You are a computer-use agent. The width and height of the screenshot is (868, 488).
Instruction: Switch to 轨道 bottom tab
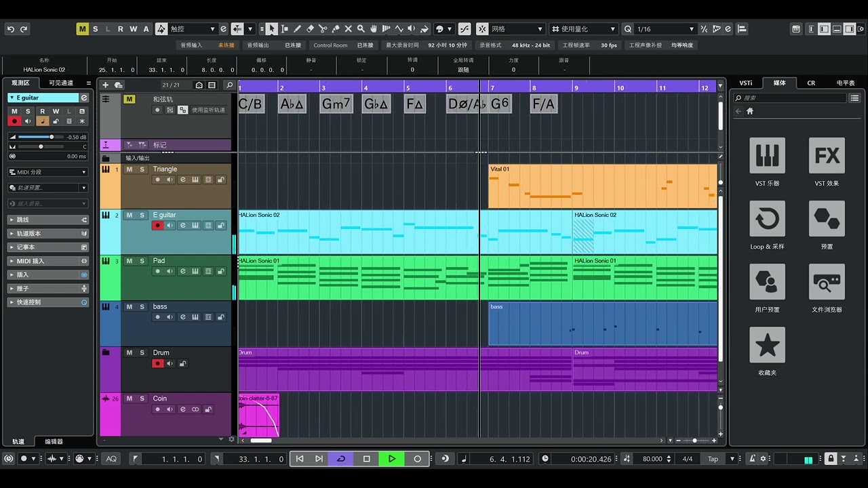tap(18, 441)
